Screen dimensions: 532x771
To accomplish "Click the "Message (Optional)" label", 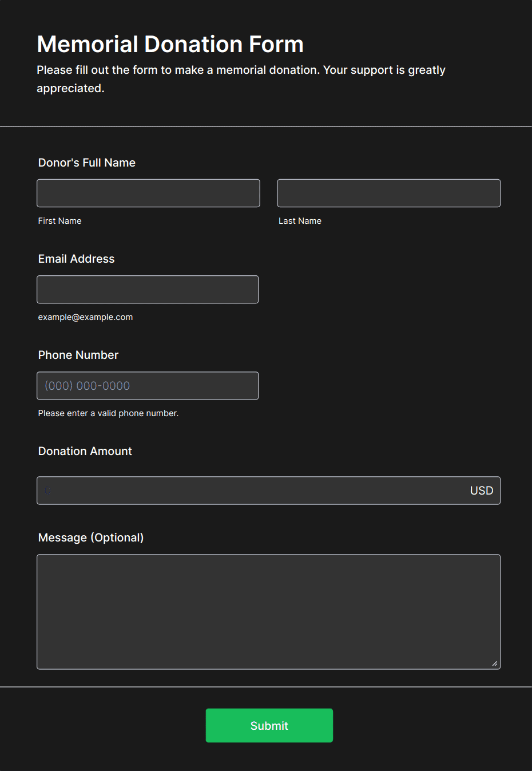I will coord(91,537).
